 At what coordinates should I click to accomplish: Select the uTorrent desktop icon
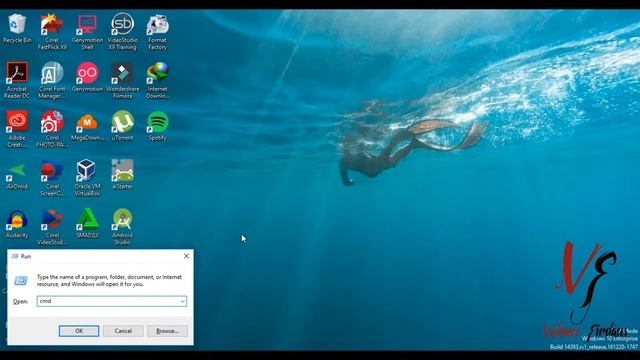[x=122, y=126]
